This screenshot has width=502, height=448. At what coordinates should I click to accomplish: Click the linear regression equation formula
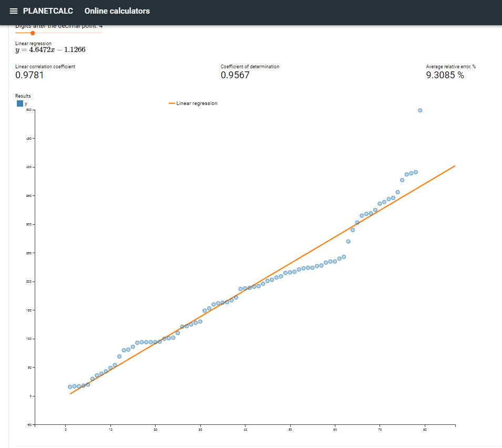click(50, 50)
